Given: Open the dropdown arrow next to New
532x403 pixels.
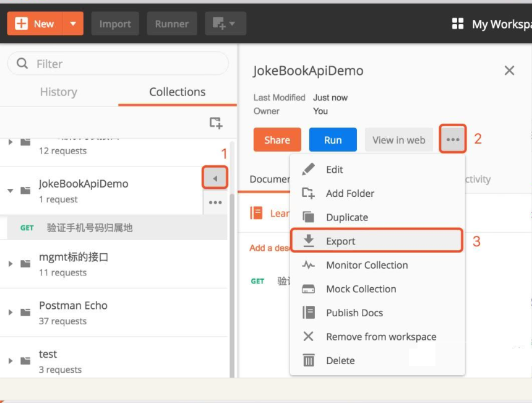Looking at the screenshot, I should 73,24.
